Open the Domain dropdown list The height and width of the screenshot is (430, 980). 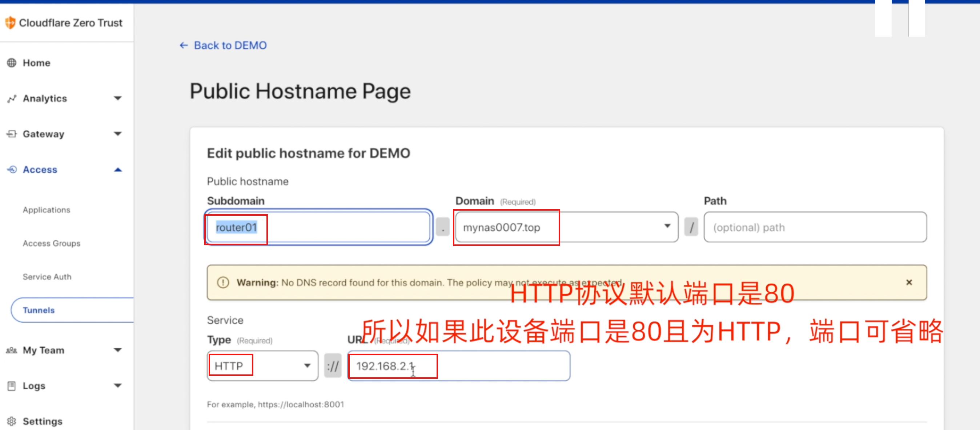668,227
